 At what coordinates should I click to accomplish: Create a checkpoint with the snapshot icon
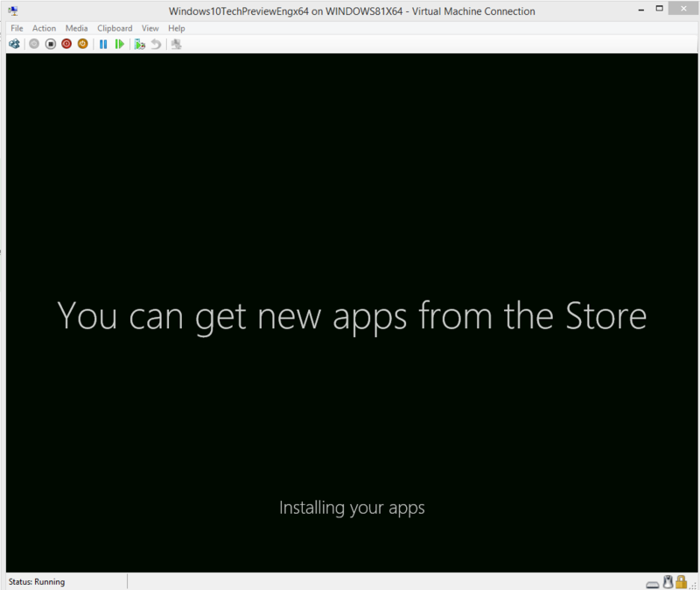(x=140, y=45)
